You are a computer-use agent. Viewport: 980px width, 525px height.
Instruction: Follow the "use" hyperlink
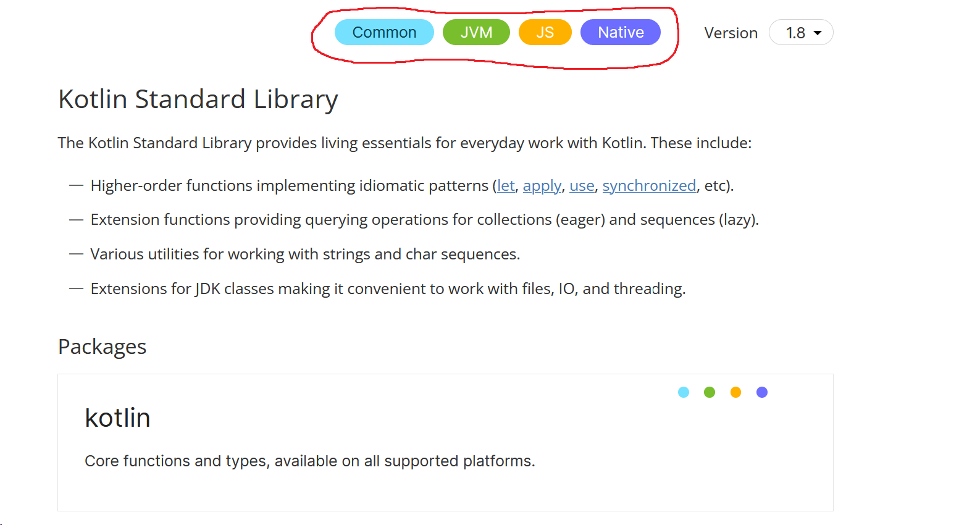point(581,185)
